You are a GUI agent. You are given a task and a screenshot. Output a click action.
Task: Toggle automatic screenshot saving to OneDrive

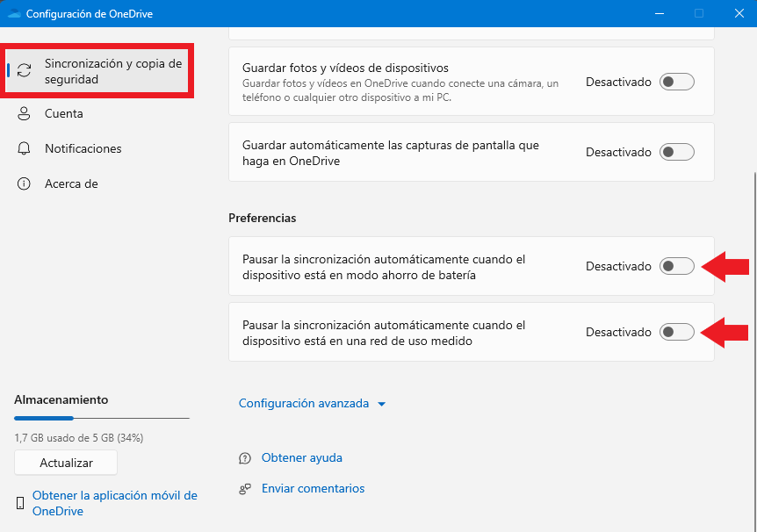677,152
